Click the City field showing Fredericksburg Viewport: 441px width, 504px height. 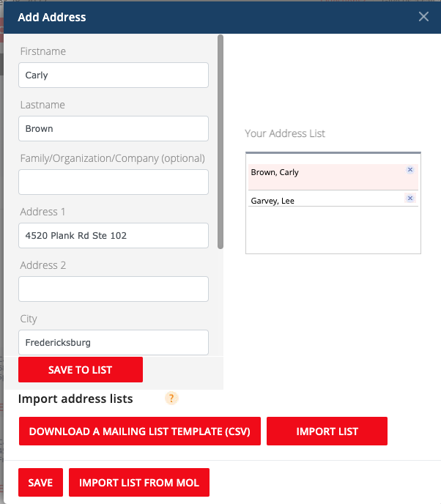(x=114, y=342)
